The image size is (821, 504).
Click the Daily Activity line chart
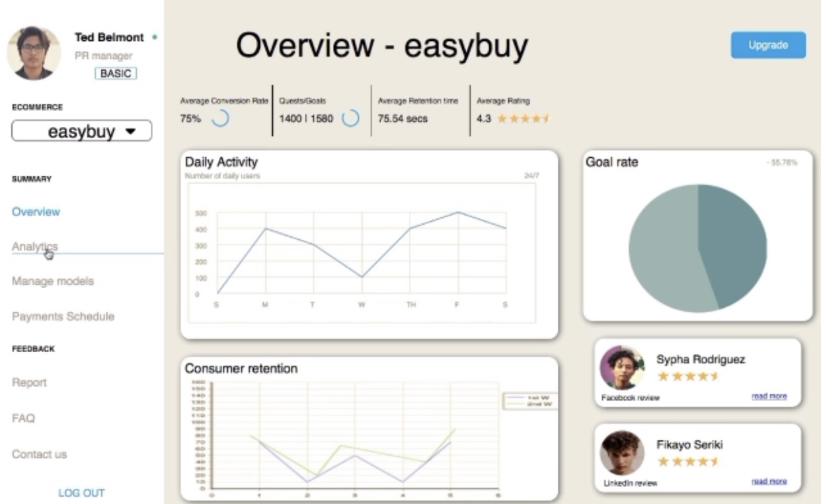(x=362, y=253)
